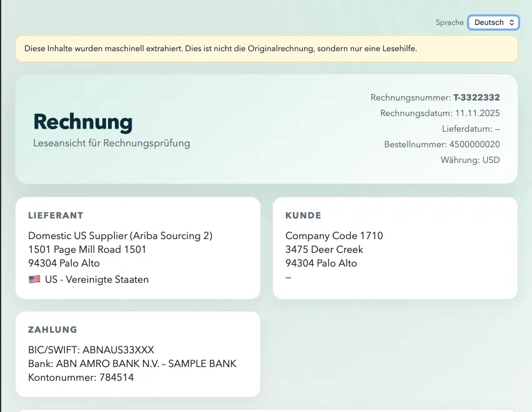Click the US flag icon in the Lieferant card
This screenshot has height=412, width=532.
34,280
